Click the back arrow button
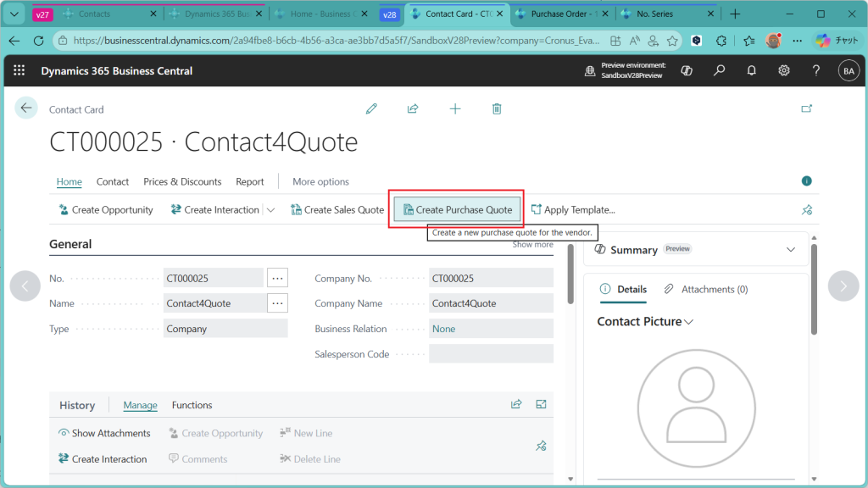The width and height of the screenshot is (868, 488). (26, 108)
